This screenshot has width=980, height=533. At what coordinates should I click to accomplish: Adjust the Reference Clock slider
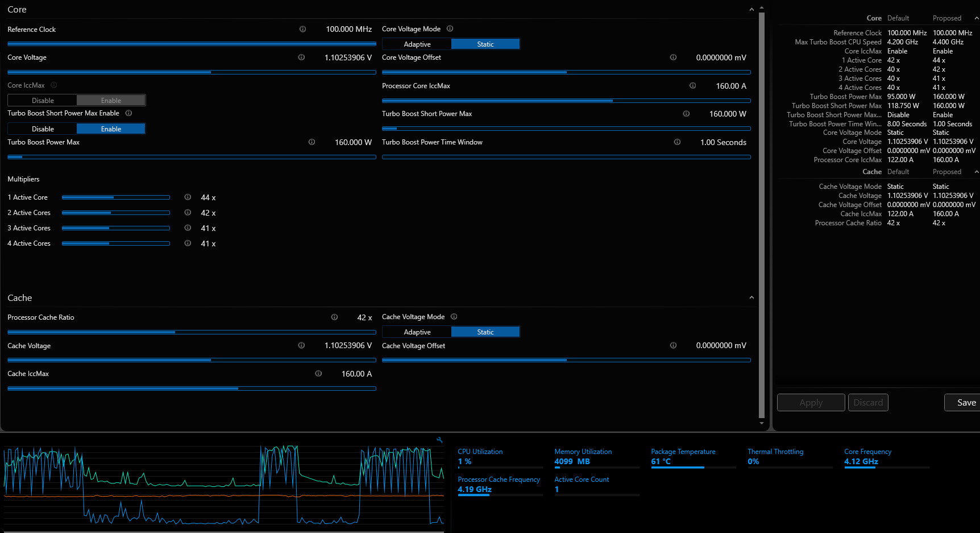(x=192, y=44)
